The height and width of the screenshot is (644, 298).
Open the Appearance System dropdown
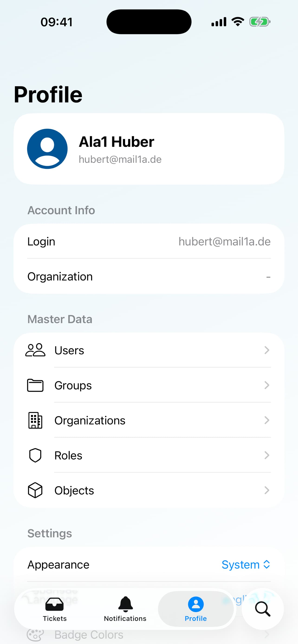246,565
